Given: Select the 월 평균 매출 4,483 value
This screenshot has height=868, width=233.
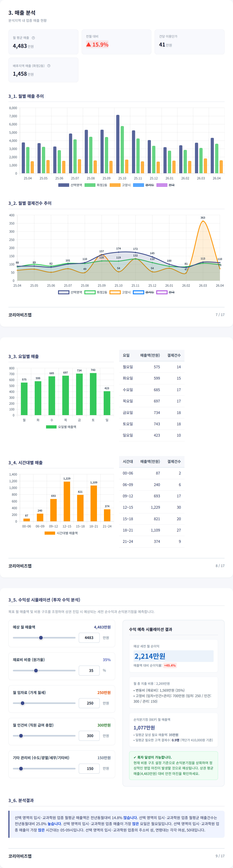Looking at the screenshot, I should point(20,46).
